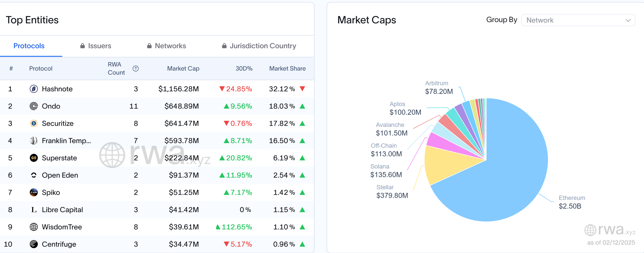This screenshot has width=644, height=253.
Task: Click Centrifuge's green market share up arrow
Action: [302, 244]
